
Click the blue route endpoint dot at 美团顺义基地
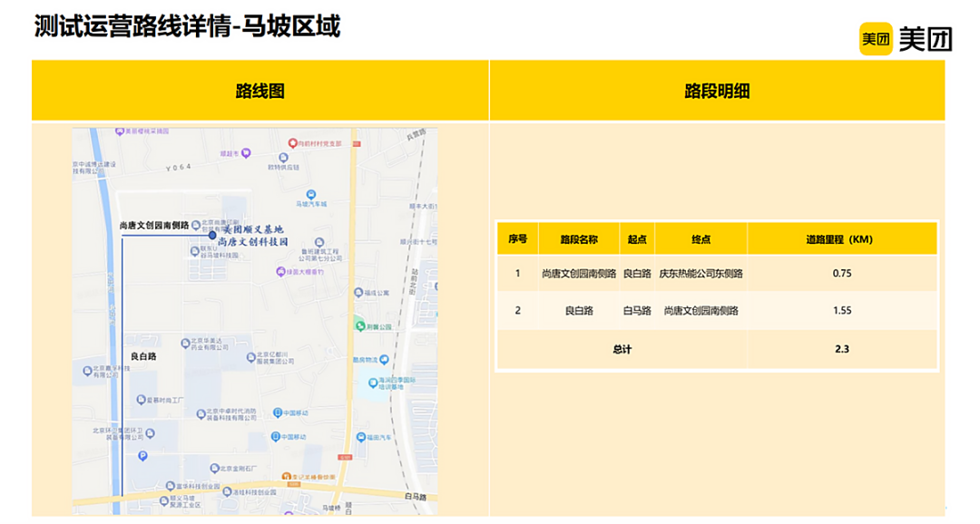click(212, 236)
